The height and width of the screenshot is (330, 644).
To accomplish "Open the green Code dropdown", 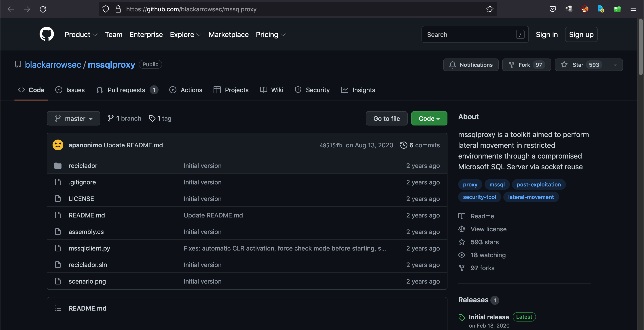I will [x=429, y=118].
